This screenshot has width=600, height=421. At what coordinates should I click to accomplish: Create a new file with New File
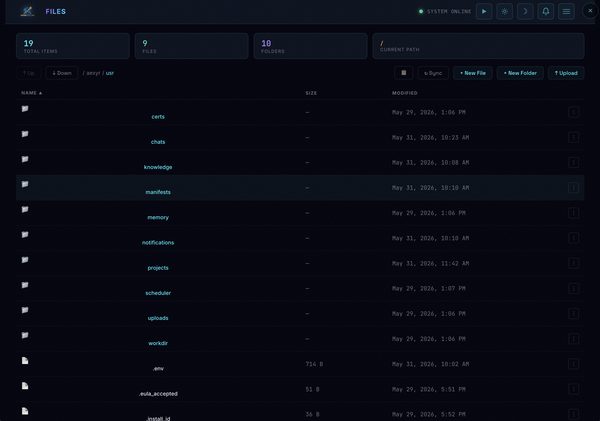[473, 73]
